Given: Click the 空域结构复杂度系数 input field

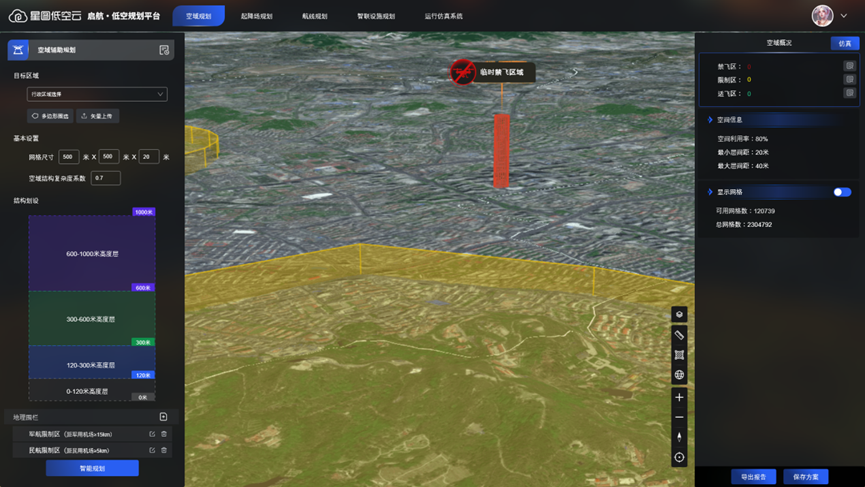Looking at the screenshot, I should click(105, 178).
